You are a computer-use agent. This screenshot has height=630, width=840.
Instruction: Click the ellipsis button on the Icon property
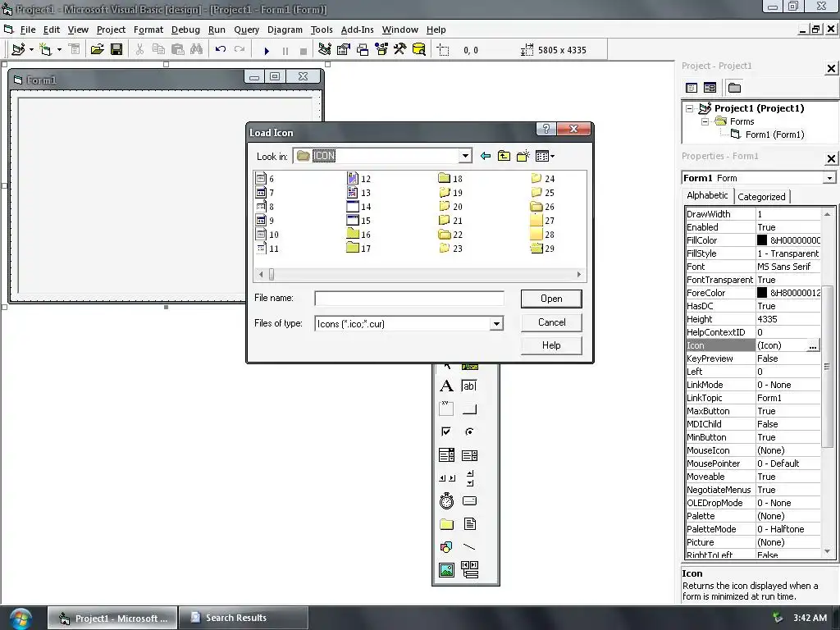click(813, 346)
